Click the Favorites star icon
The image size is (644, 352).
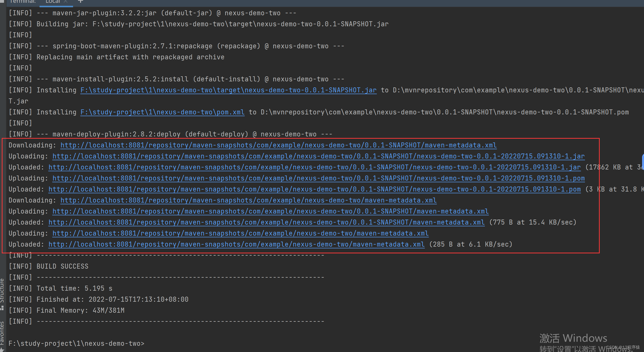tap(2, 349)
